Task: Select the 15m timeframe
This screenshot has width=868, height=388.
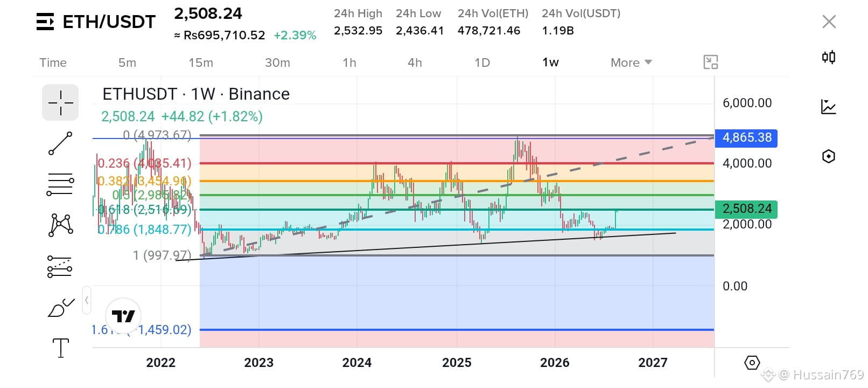Action: pos(201,63)
